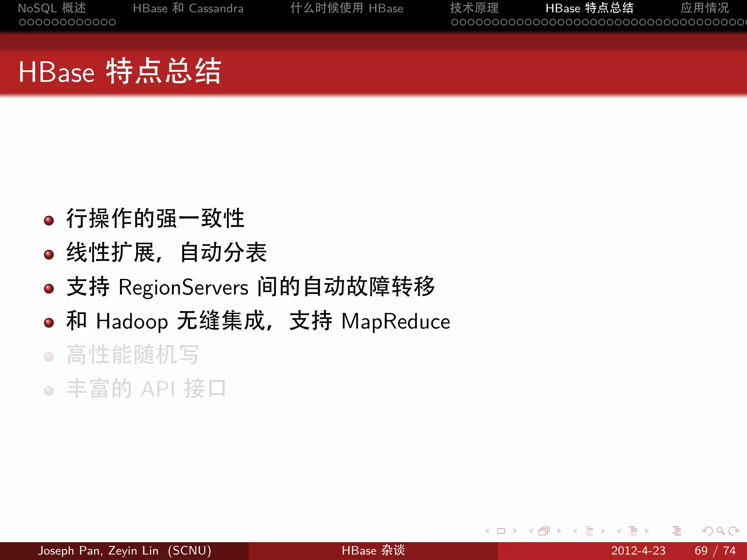Open the HBase 和 Cassandra section
747x560 pixels.
[x=188, y=8]
